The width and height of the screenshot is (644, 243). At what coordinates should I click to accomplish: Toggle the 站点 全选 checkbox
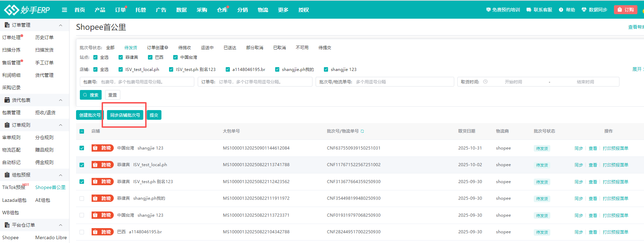[x=95, y=57]
